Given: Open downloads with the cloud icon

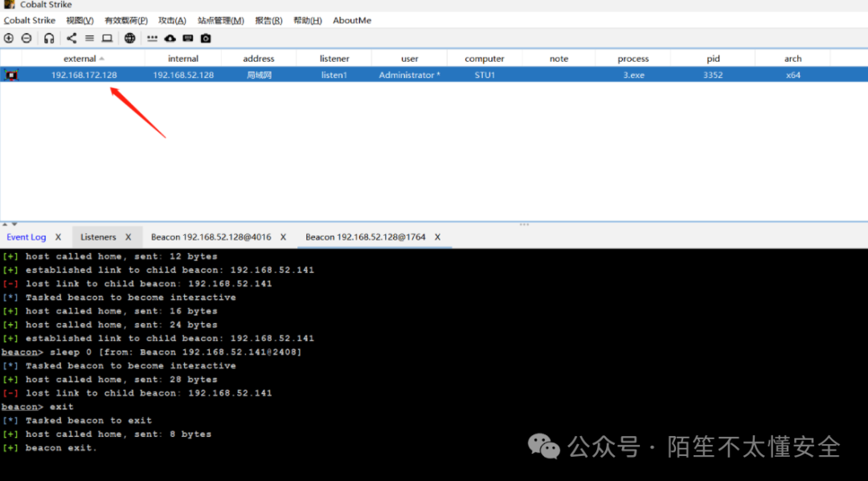Looking at the screenshot, I should click(170, 38).
